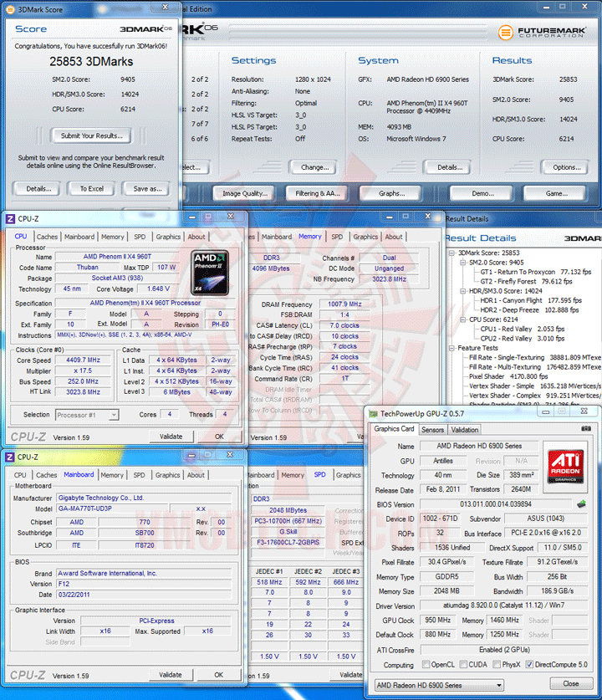
Task: Uncheck DirectCompute 5.0
Action: click(529, 664)
